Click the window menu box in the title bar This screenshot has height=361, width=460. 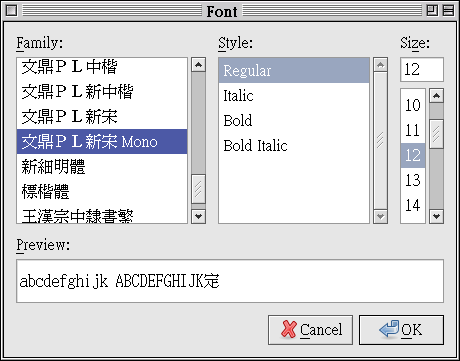(11, 11)
